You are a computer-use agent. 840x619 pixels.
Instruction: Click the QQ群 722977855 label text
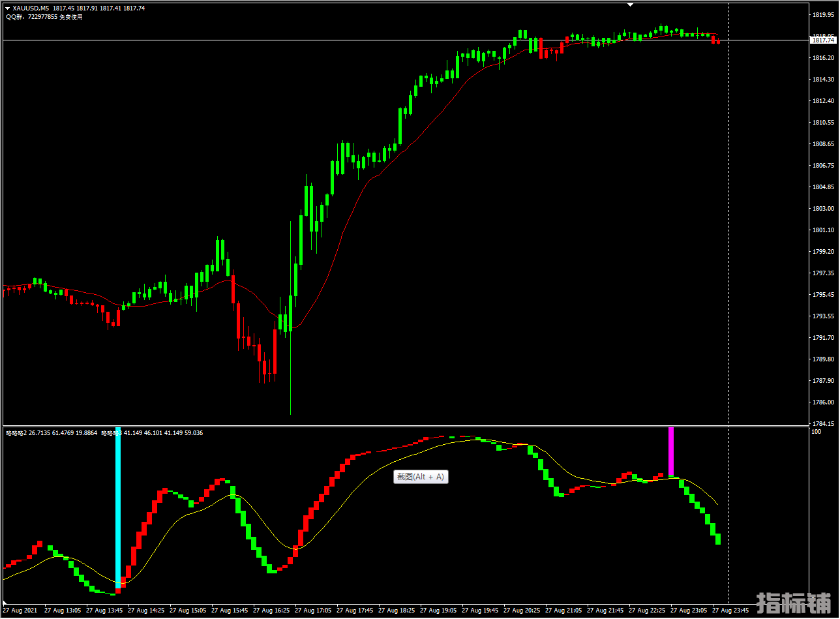coord(44,17)
